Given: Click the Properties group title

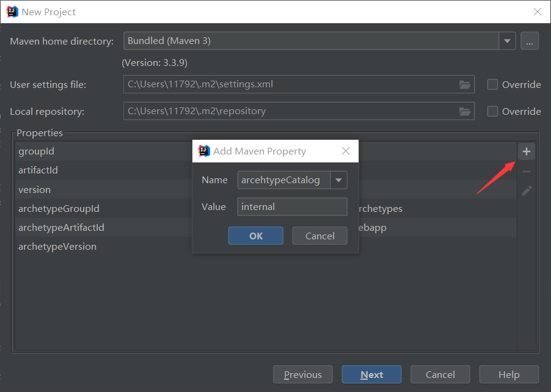Looking at the screenshot, I should coord(40,132).
